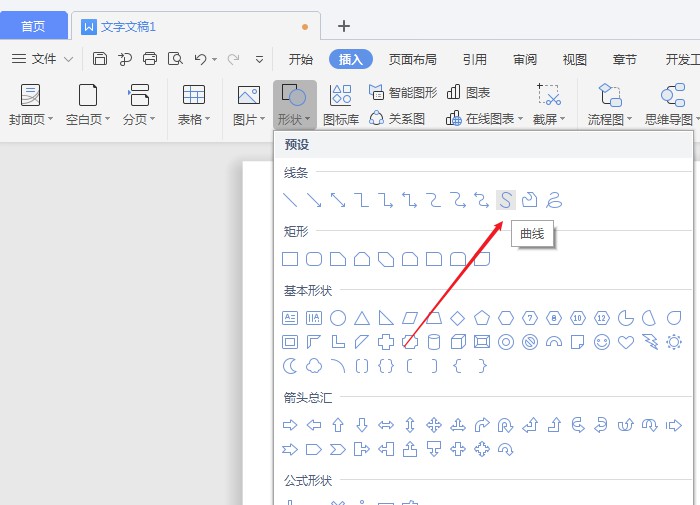Select the moon shape
700x505 pixels.
290,366
